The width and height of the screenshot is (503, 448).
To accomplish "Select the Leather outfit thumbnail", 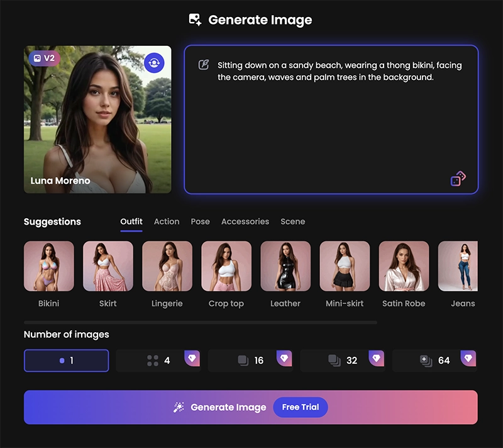I will (285, 266).
